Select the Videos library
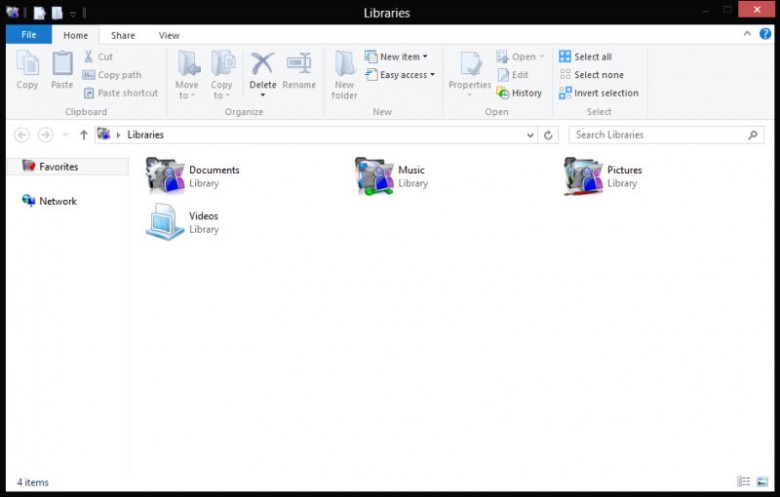The image size is (780, 497). pyautogui.click(x=183, y=221)
